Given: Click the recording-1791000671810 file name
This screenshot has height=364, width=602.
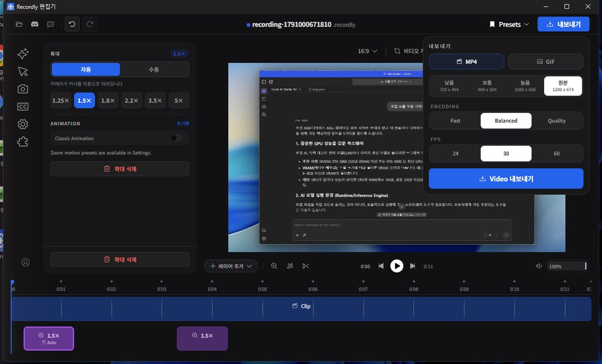Looking at the screenshot, I should (x=291, y=25).
